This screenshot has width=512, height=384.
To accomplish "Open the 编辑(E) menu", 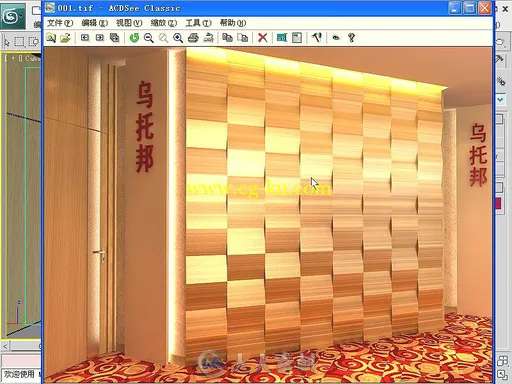I will click(x=95, y=23).
